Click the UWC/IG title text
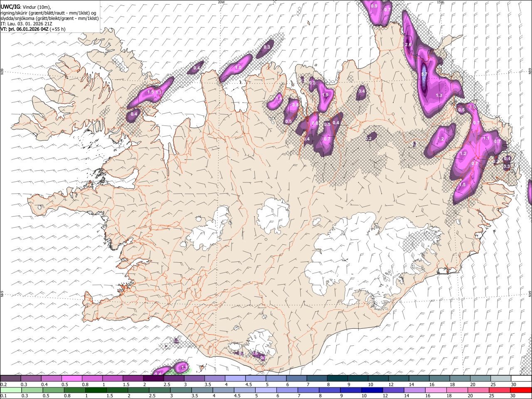 10,7
